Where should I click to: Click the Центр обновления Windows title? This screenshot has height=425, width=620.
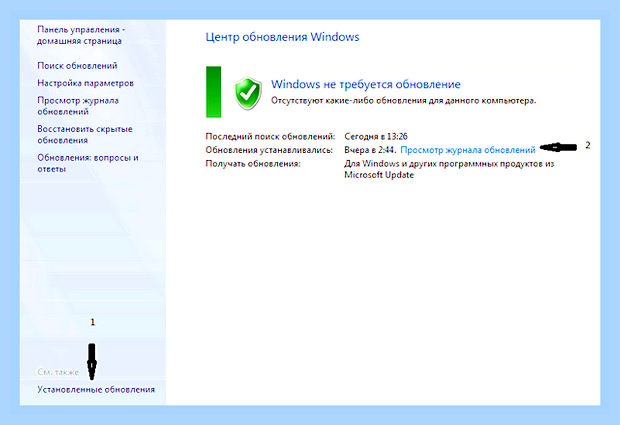point(282,37)
